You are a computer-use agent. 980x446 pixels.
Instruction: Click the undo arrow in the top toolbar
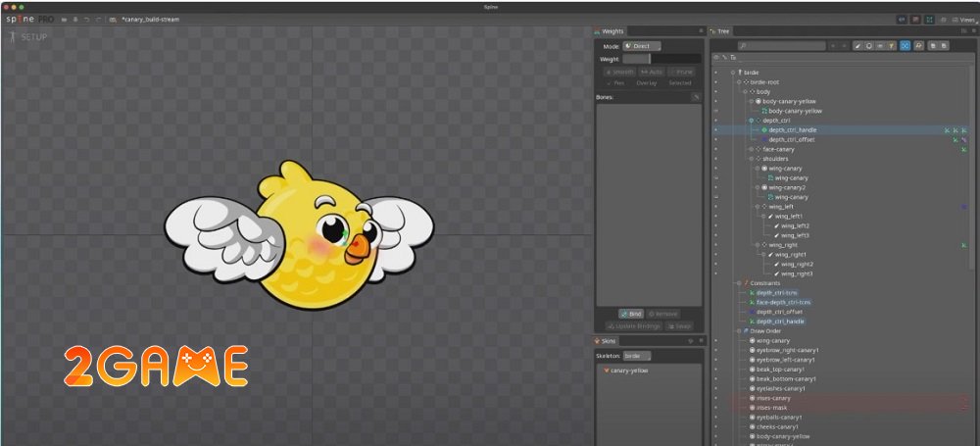[86, 19]
